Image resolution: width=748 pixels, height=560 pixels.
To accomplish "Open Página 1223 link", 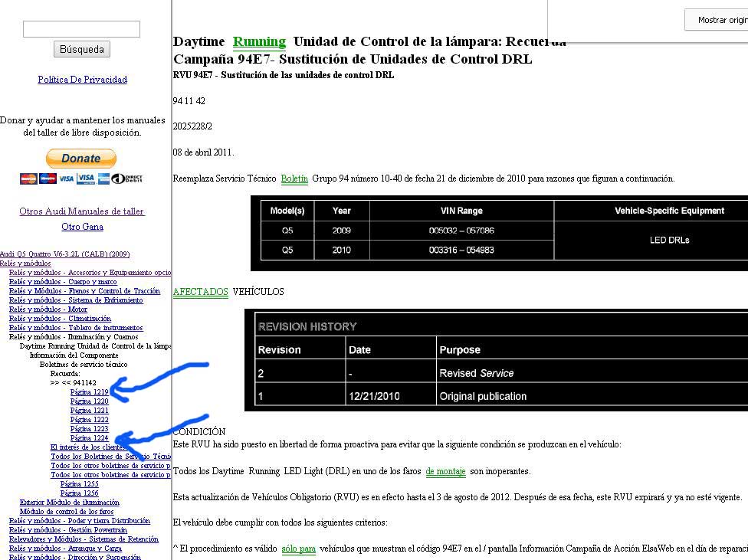I will pyautogui.click(x=89, y=429).
